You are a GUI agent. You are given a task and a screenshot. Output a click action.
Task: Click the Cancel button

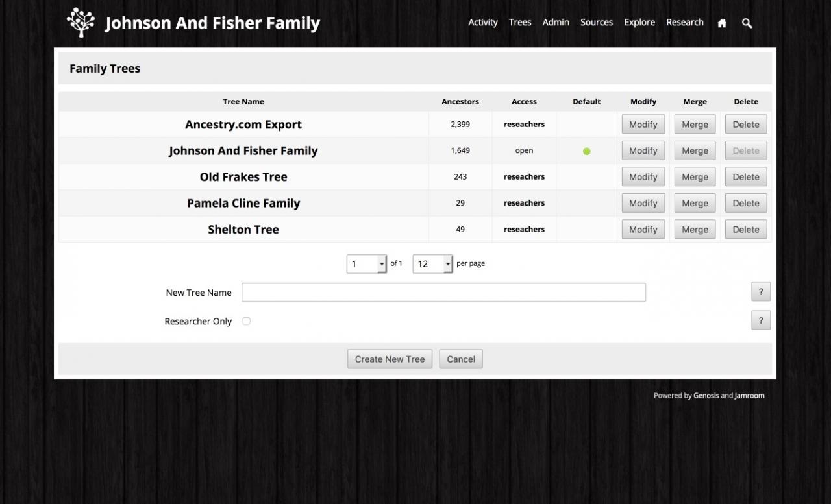(461, 359)
